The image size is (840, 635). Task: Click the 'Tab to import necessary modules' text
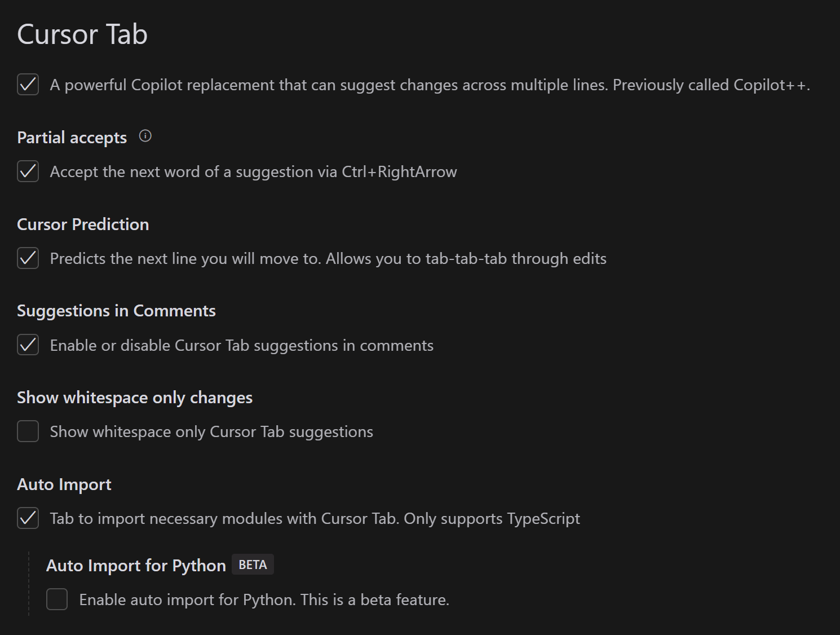(315, 519)
